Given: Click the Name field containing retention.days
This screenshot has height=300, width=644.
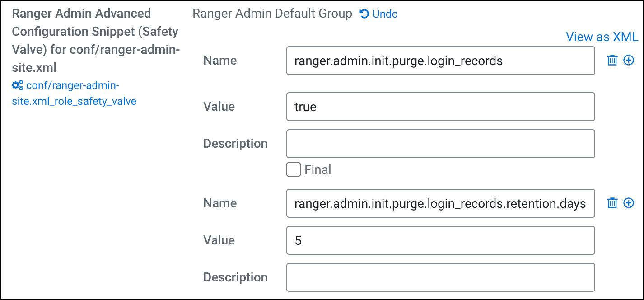Looking at the screenshot, I should click(440, 203).
